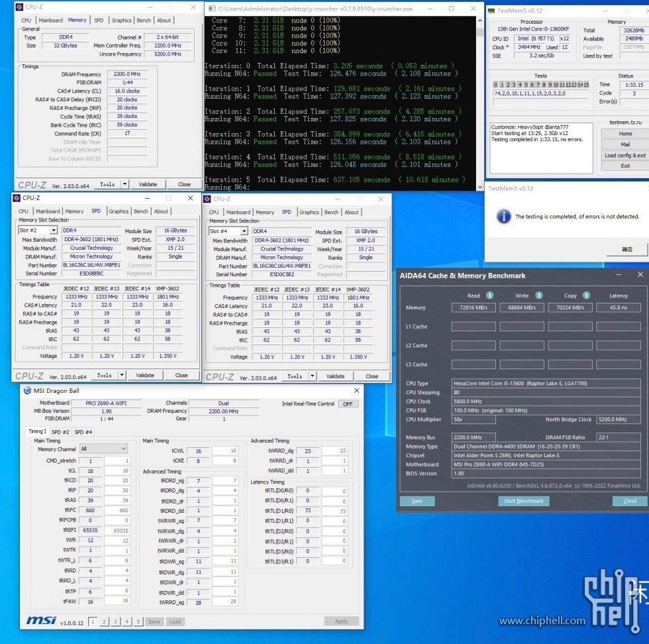Click info icon next to Write in AIDA64

(x=539, y=295)
